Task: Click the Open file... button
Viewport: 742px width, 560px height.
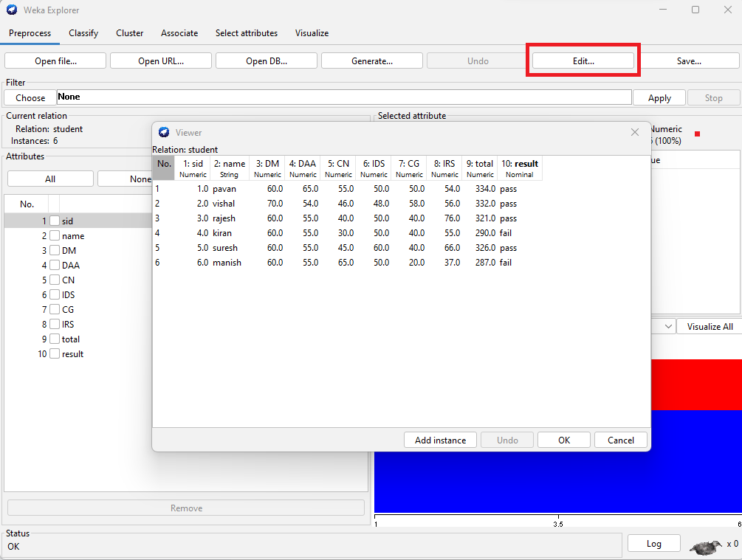Action: pyautogui.click(x=55, y=61)
